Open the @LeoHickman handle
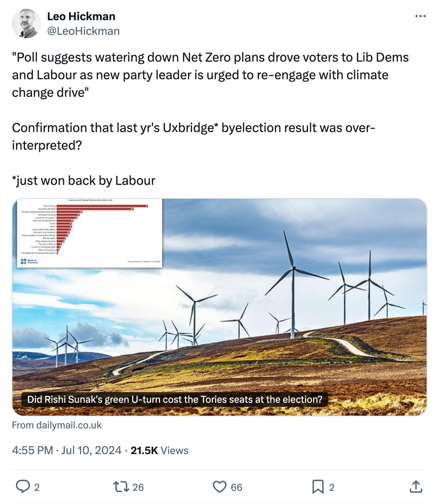This screenshot has width=439, height=504. coord(83,31)
